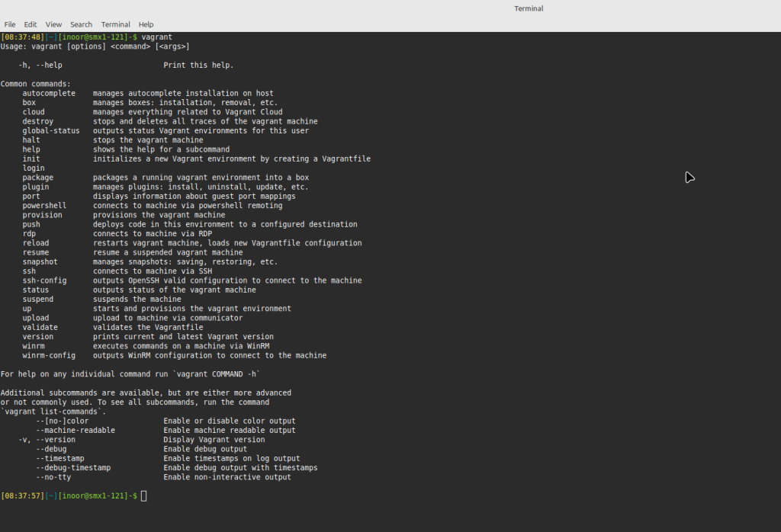This screenshot has height=532, width=781.
Task: Click the 'autocomplete' command name
Action: (49, 93)
